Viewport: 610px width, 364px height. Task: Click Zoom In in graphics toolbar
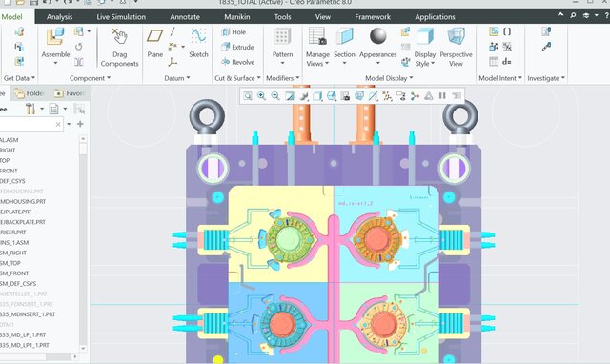coord(261,95)
